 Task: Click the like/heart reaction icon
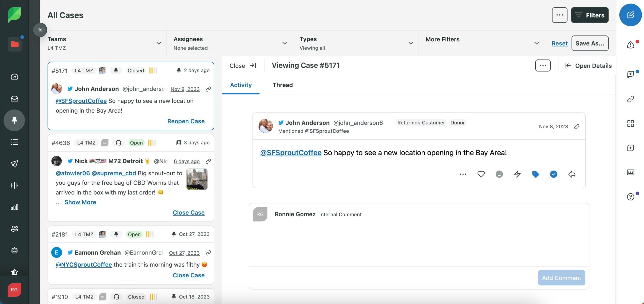tap(481, 174)
